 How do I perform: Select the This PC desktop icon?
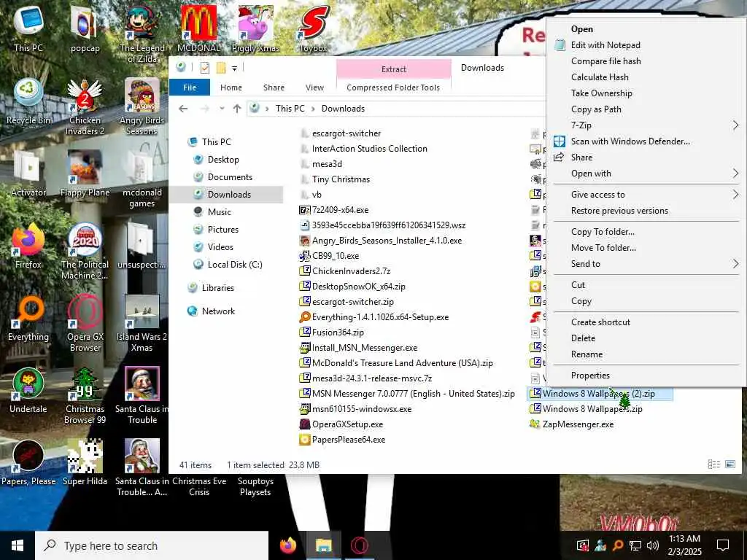click(x=28, y=28)
